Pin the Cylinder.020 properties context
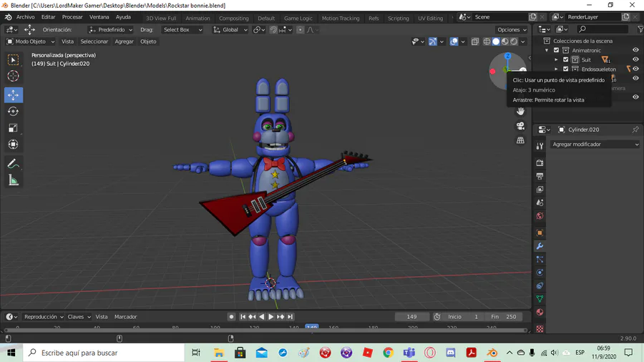 point(635,129)
